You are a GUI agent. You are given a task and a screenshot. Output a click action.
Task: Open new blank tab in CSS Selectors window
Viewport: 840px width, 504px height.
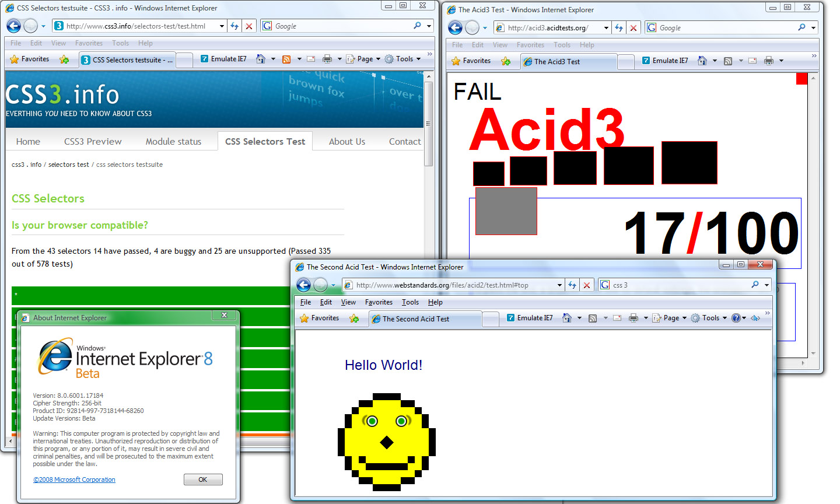coord(184,61)
